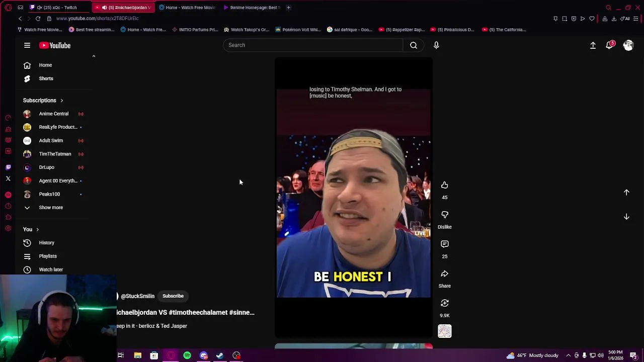
Task: Dislike the Short with thumbs down
Action: click(x=445, y=215)
